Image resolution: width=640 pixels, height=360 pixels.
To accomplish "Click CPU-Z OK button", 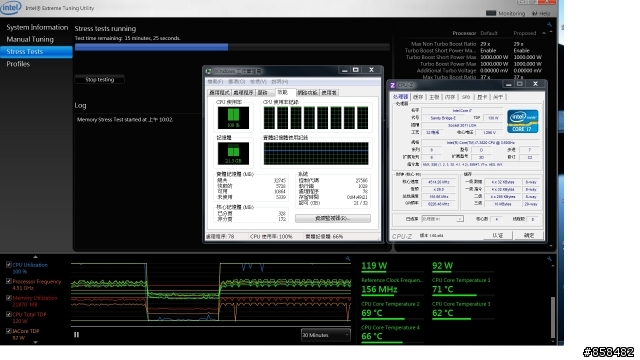I will [529, 236].
